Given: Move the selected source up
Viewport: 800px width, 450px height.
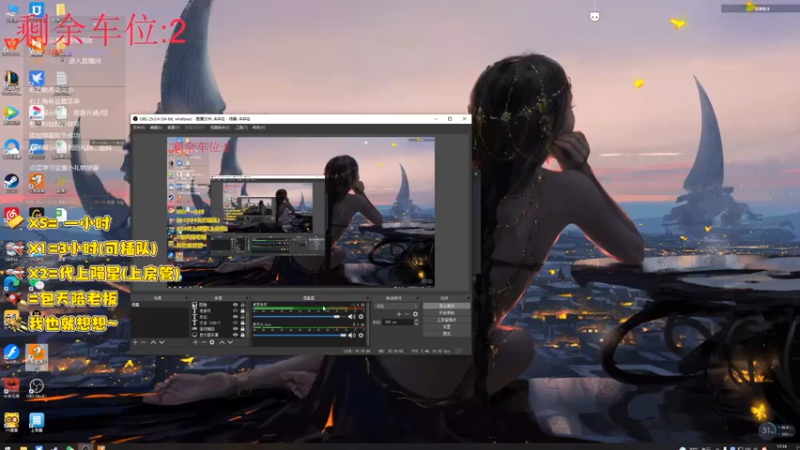Looking at the screenshot, I should tap(222, 342).
